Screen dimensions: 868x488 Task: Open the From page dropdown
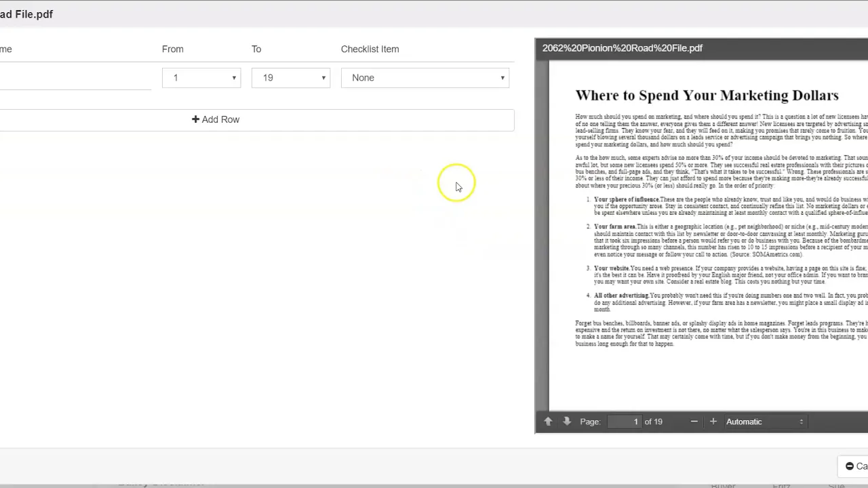point(201,78)
